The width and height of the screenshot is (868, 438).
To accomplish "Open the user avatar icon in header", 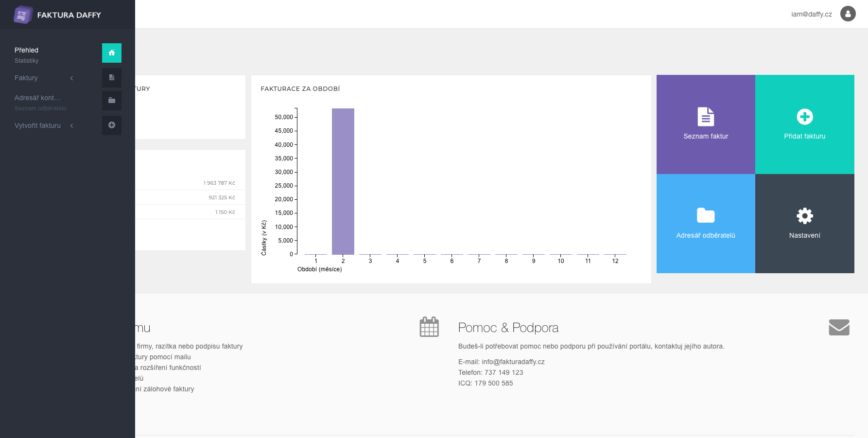I will (x=848, y=14).
